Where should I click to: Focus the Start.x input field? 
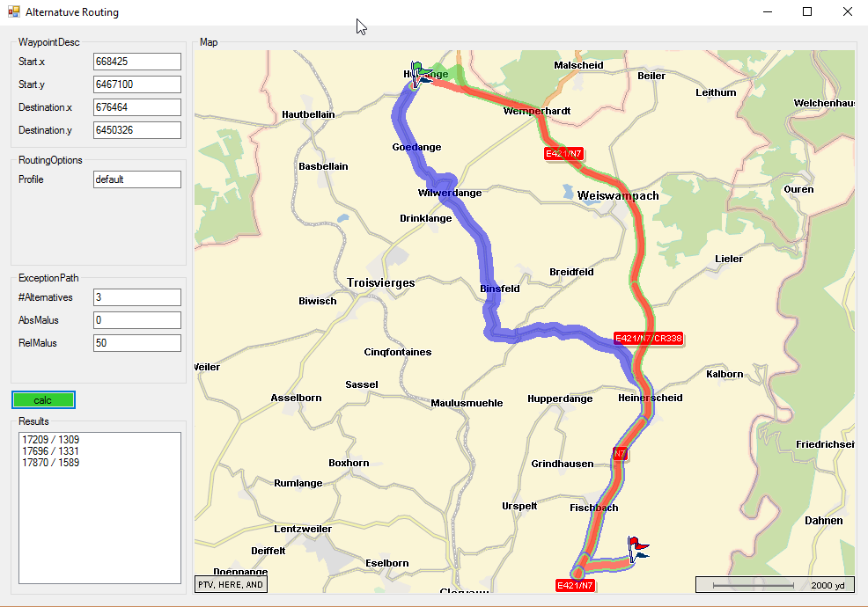(136, 62)
